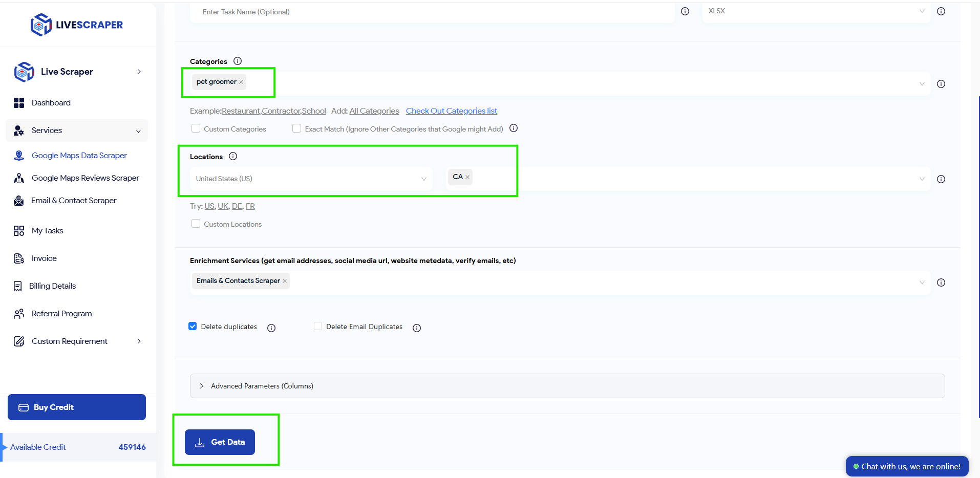
Task: Remove the CA location tag
Action: [x=467, y=177]
